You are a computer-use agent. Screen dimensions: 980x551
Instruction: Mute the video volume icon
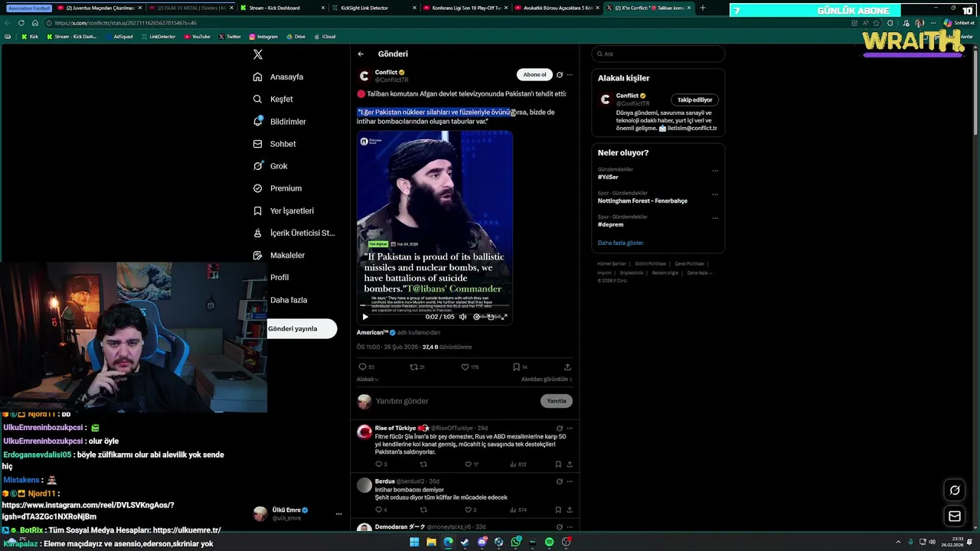click(462, 317)
